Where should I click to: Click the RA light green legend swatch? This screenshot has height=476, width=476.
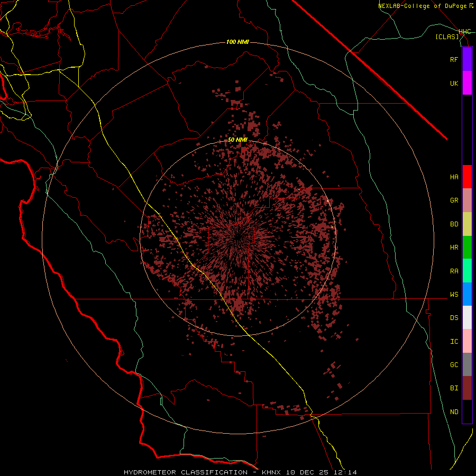(x=467, y=271)
